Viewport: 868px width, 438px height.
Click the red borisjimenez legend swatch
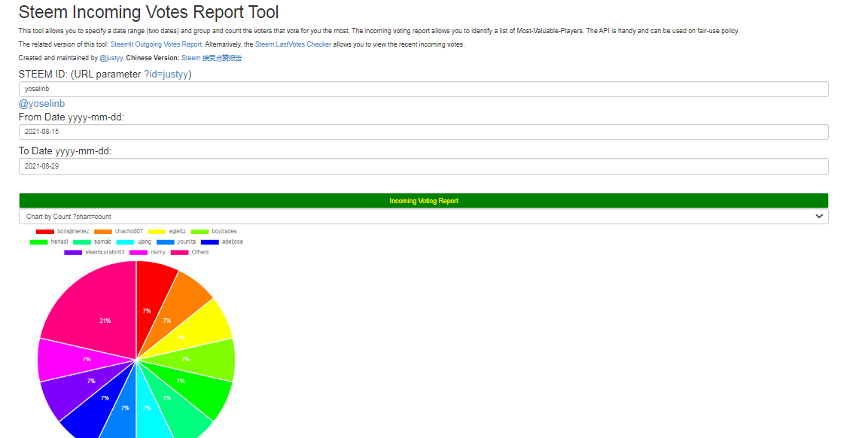click(45, 232)
